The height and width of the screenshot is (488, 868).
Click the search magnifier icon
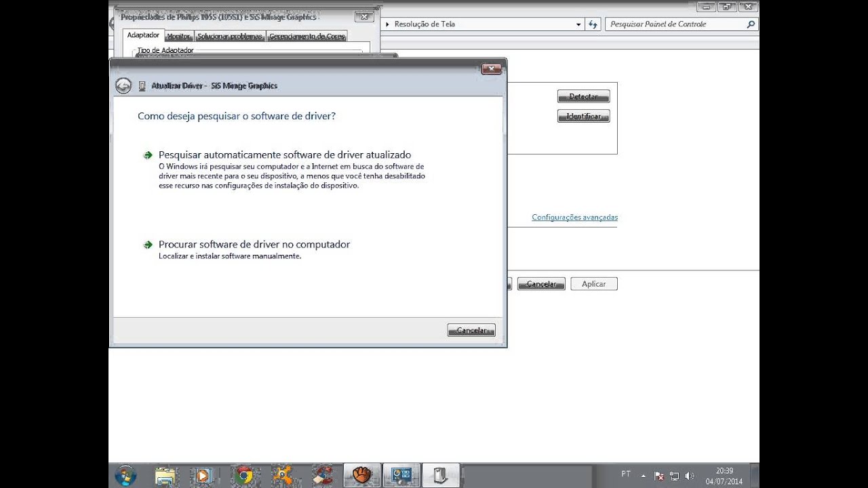(x=751, y=24)
